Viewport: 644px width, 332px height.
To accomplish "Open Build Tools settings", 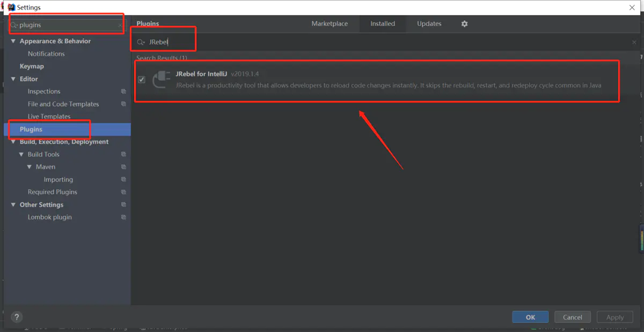I will point(43,154).
